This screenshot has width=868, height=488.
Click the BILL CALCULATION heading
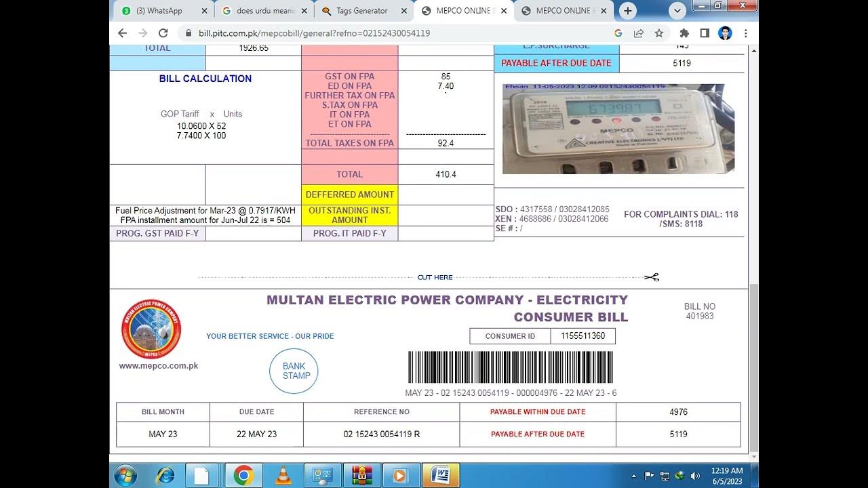click(205, 79)
